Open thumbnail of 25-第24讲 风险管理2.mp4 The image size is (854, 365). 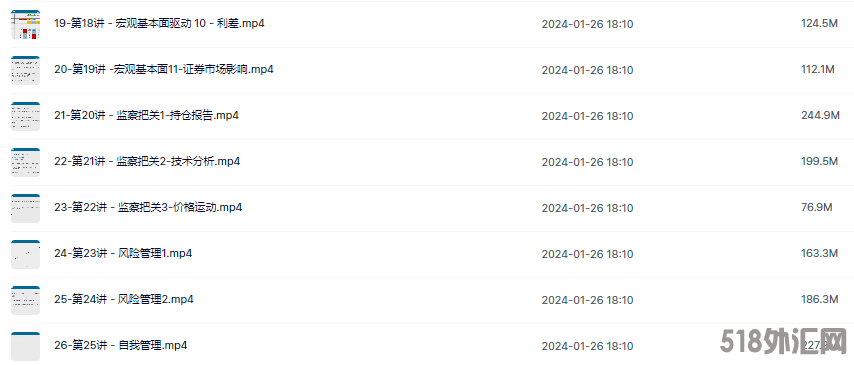click(26, 300)
